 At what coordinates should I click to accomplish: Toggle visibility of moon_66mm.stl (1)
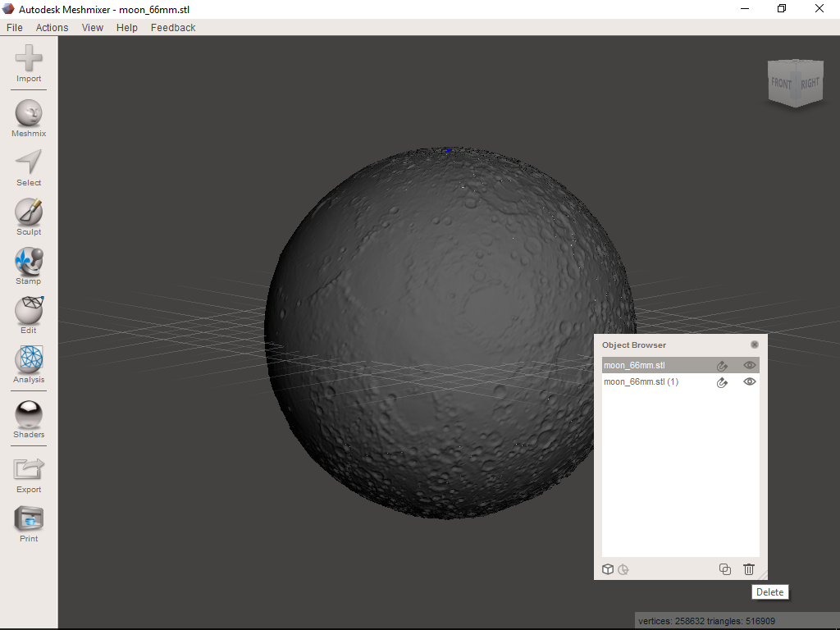(749, 381)
